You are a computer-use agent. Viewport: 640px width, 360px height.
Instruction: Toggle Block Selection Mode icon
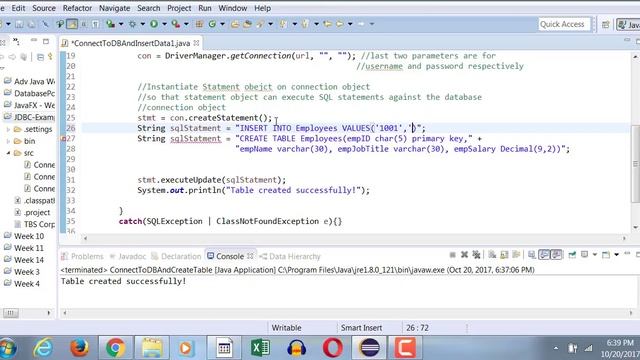click(84, 24)
